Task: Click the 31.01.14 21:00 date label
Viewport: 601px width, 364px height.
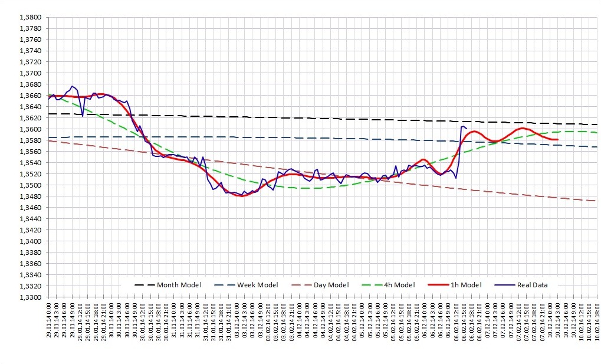Action: 229,322
